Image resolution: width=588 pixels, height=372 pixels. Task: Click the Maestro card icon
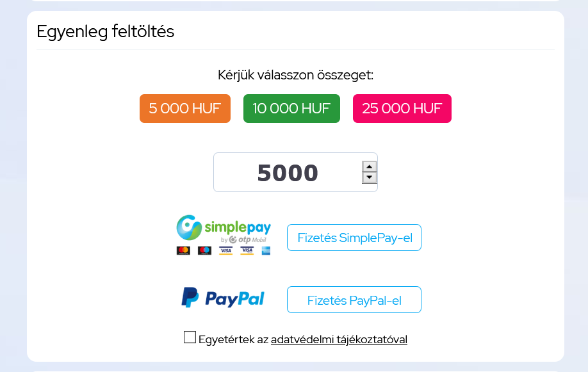point(204,250)
